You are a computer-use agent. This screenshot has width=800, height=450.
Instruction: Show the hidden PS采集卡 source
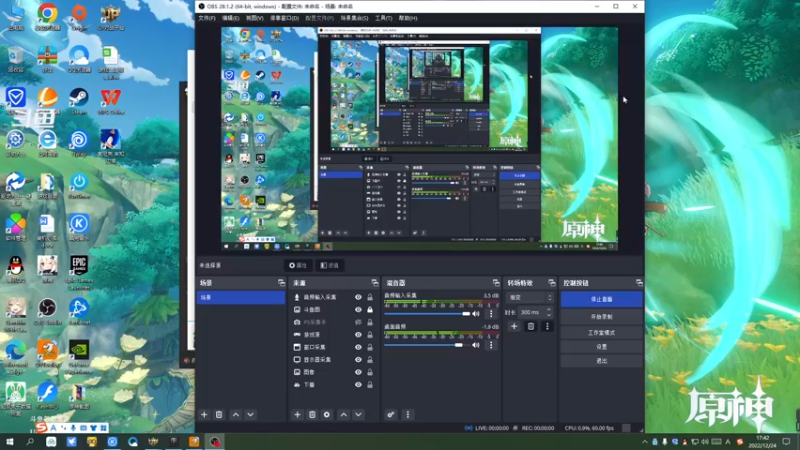pyautogui.click(x=358, y=322)
